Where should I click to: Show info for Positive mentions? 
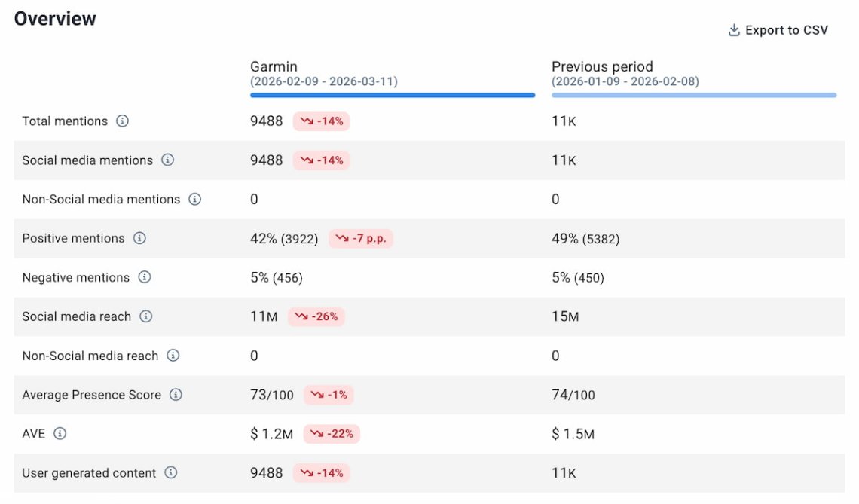139,238
